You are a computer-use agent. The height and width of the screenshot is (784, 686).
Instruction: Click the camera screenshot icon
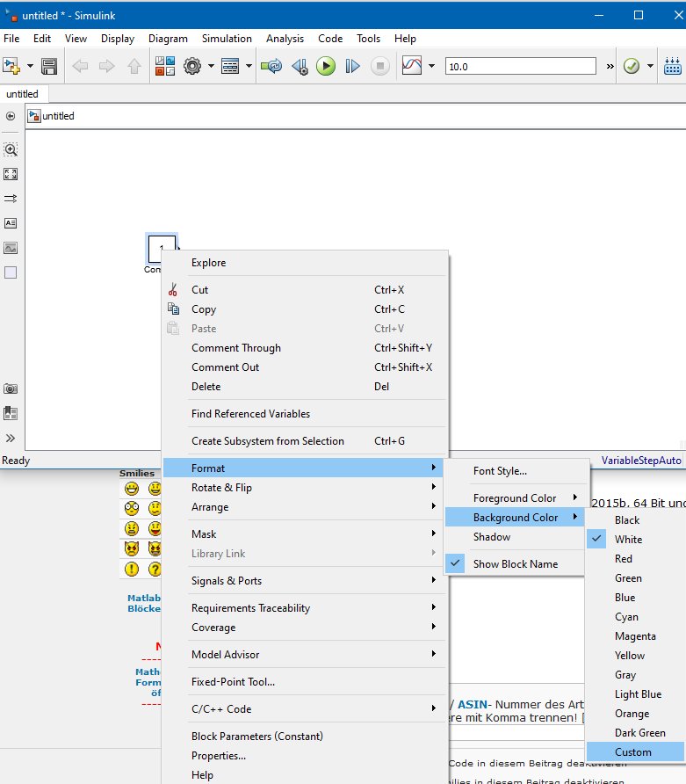(11, 388)
